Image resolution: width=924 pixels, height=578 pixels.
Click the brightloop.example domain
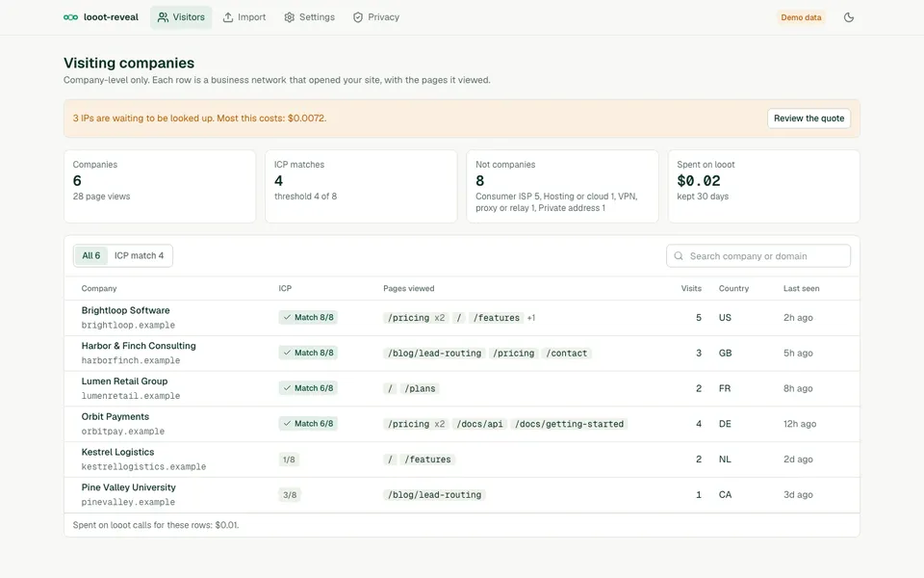128,325
